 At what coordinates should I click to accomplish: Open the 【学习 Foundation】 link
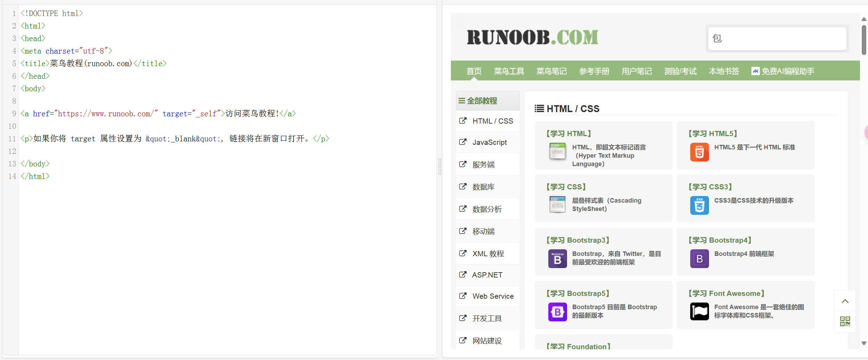578,346
